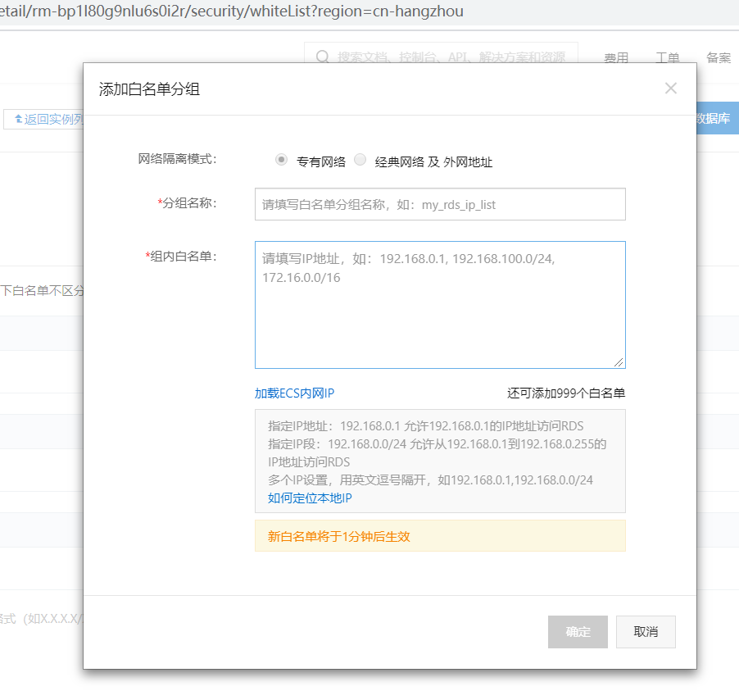Screen dimensions: 739x700
Task: Click the blue 数据库 button at top right
Action: pyautogui.click(x=714, y=118)
